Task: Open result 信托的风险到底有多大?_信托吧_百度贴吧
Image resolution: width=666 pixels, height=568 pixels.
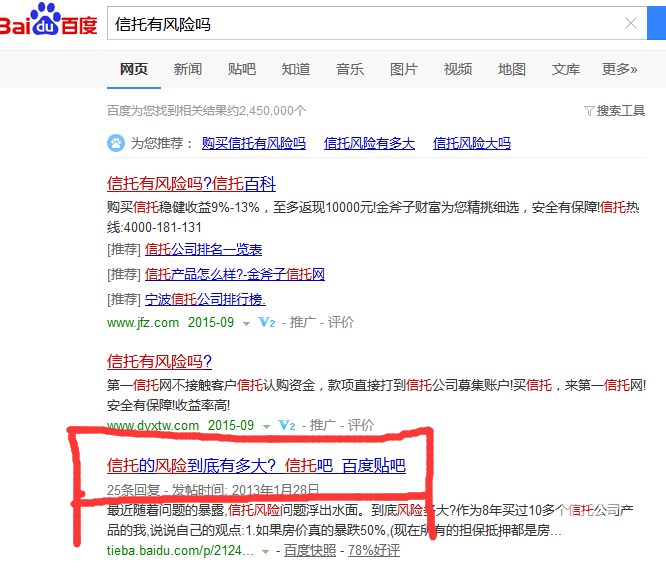Action: pos(257,466)
